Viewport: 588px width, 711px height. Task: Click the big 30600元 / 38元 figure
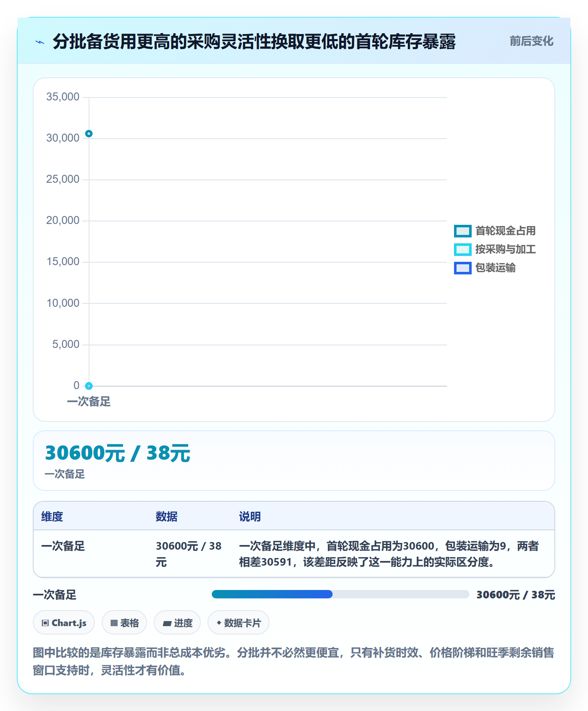point(118,453)
